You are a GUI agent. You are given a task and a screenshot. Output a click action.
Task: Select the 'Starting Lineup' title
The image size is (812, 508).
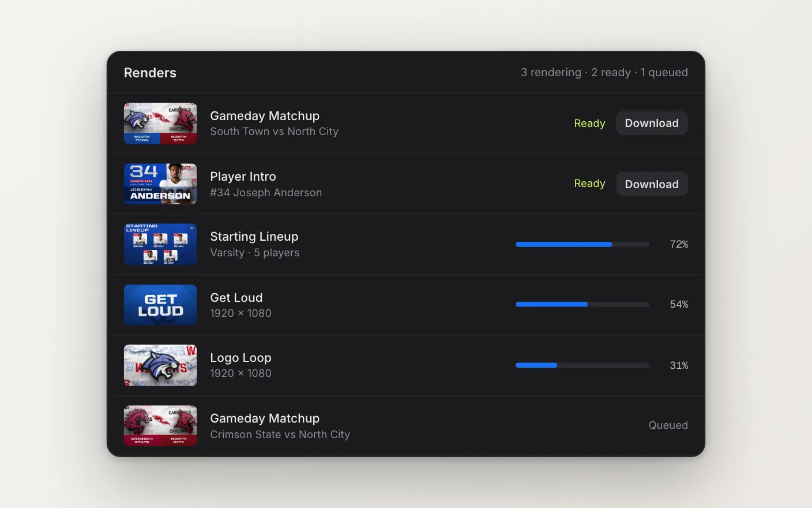pos(254,237)
